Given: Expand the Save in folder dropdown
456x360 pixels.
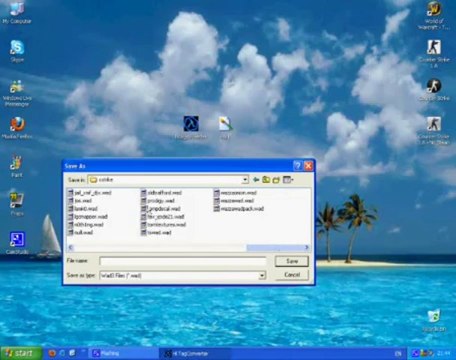Looking at the screenshot, I should tap(245, 180).
